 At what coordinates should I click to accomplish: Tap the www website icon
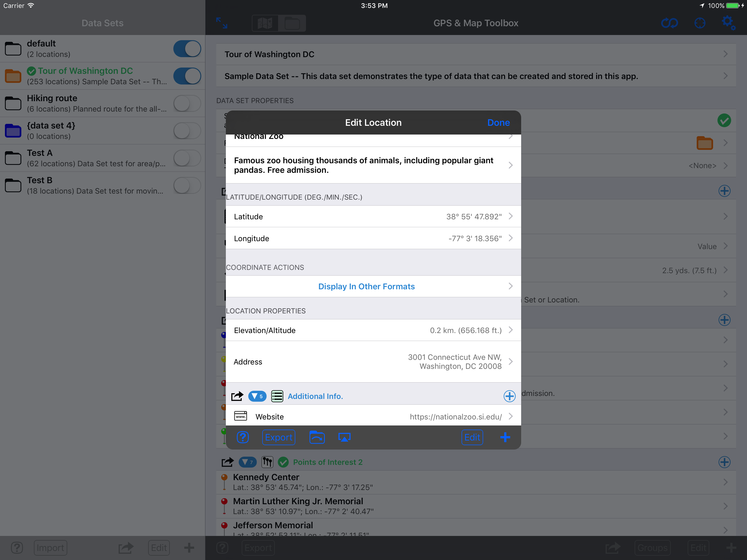tap(241, 416)
